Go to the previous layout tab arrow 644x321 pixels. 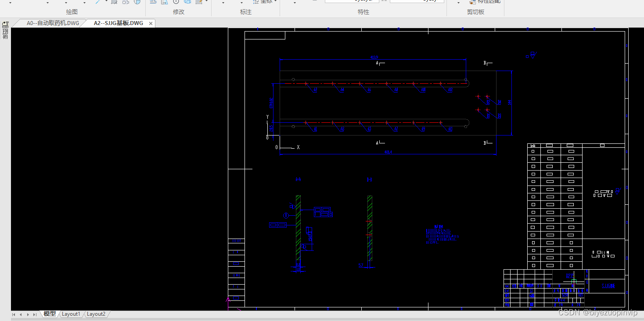[x=21, y=314]
